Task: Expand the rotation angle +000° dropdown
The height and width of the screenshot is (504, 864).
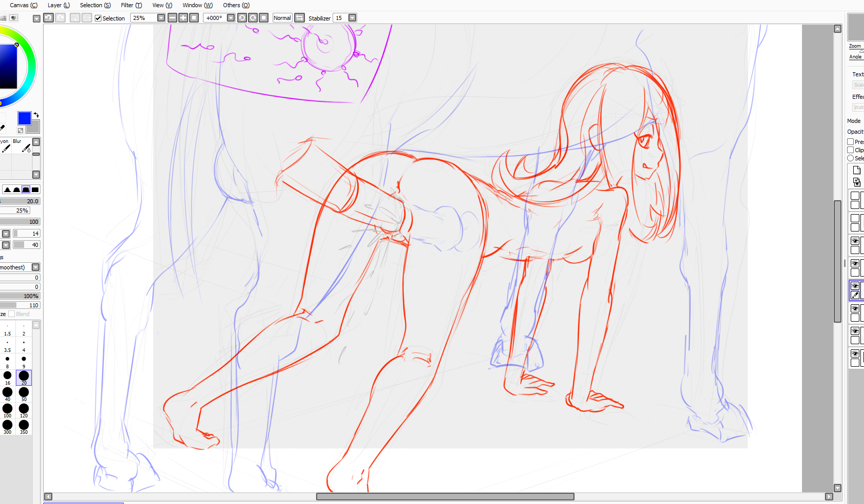Action: point(231,18)
